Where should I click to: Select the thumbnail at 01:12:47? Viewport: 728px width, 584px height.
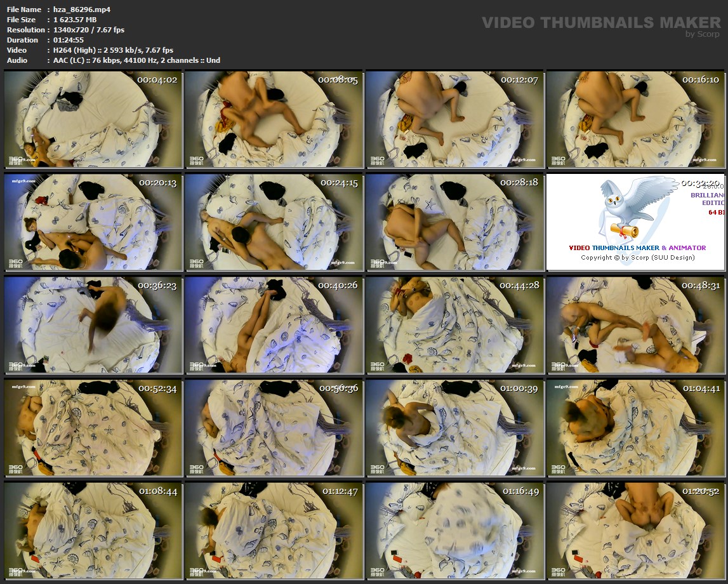pos(274,530)
